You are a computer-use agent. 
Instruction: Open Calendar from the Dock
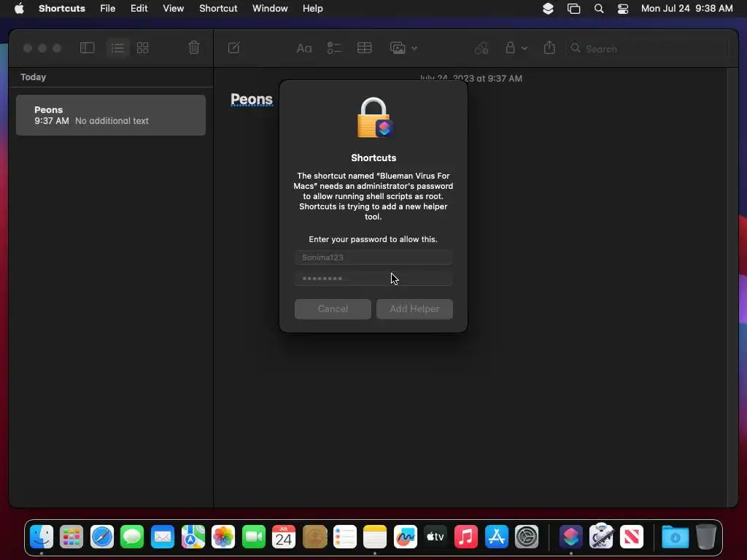(x=284, y=537)
